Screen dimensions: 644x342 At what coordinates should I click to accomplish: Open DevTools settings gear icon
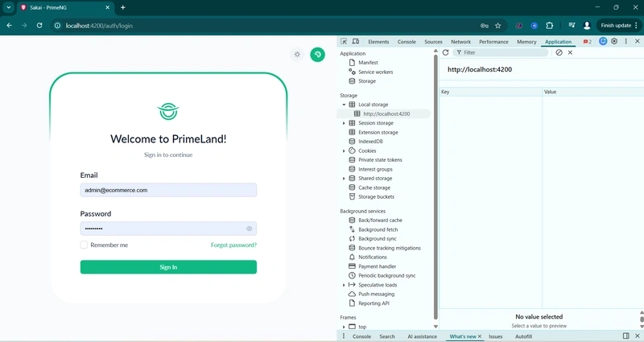click(614, 41)
